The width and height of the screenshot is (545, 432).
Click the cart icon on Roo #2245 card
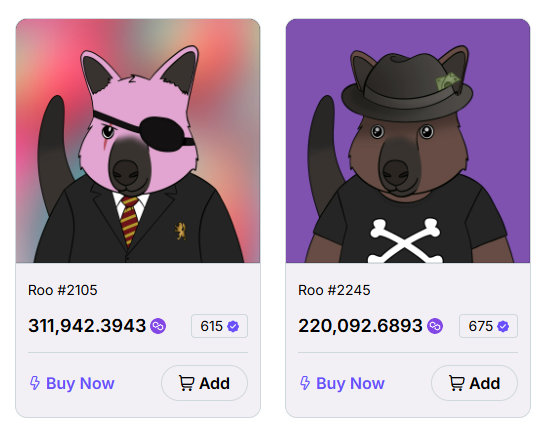tap(456, 383)
